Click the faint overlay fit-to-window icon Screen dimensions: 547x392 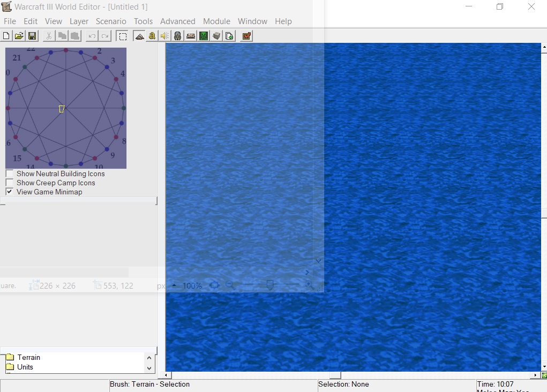tap(214, 285)
